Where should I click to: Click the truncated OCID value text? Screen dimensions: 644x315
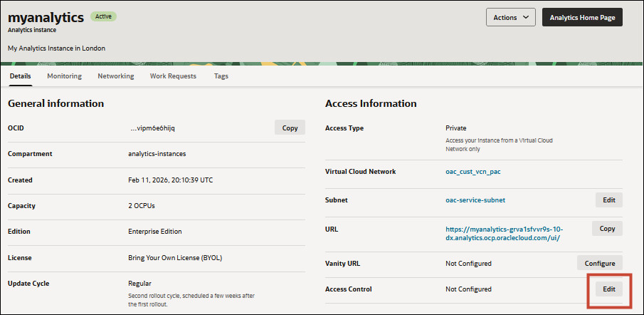(152, 128)
